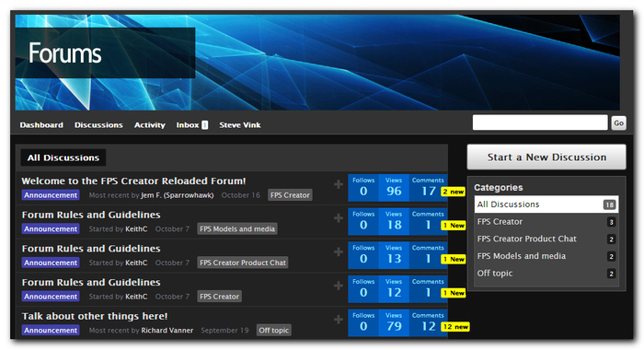
Task: Click the FPS Models and media tag
Action: [237, 228]
